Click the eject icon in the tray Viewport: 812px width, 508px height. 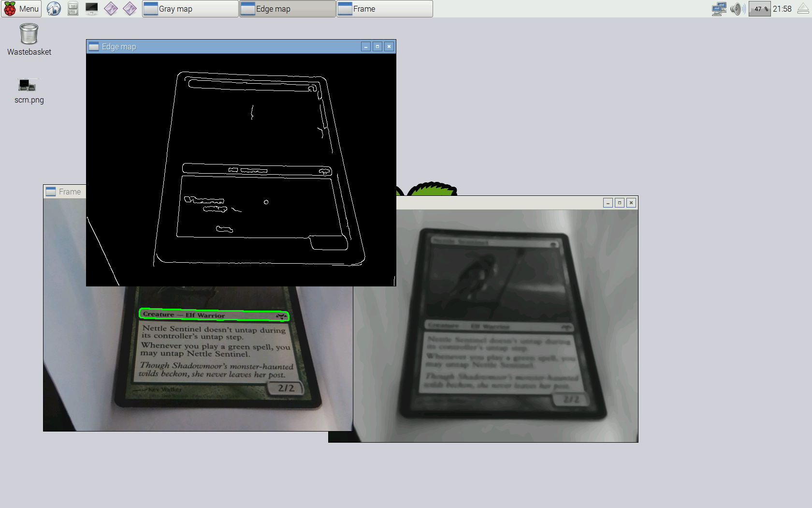click(x=803, y=9)
